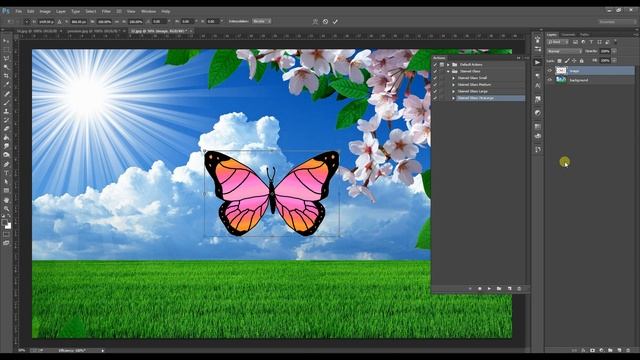The image size is (640, 360).
Task: Click the background color swatch in toolbox
Action: click(x=9, y=226)
